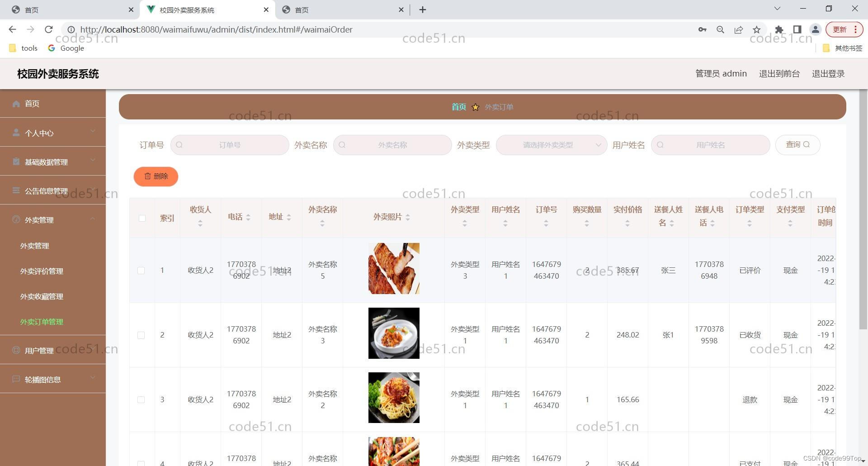Check the row 1 checkbox
The image size is (868, 466).
[x=141, y=271]
